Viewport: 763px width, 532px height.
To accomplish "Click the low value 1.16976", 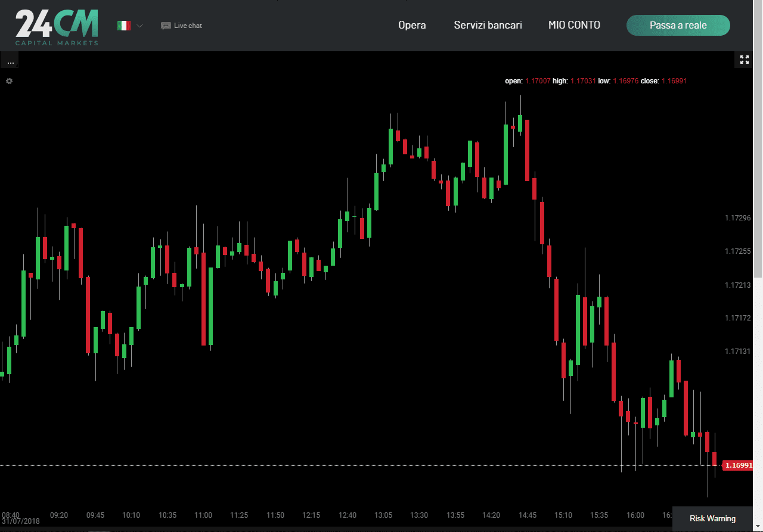I will pyautogui.click(x=625, y=81).
